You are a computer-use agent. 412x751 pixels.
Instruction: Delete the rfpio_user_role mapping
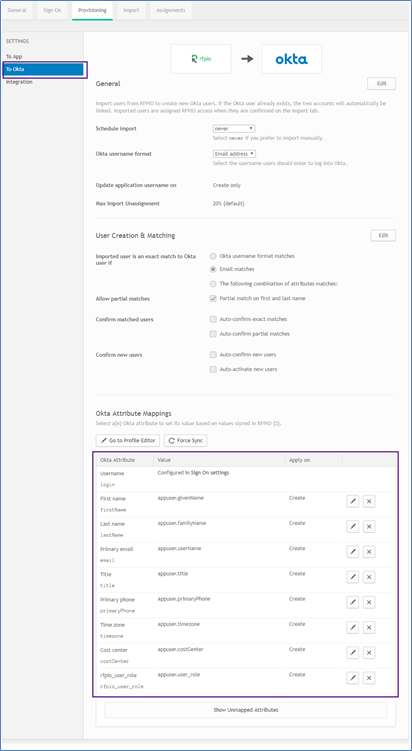coord(369,678)
